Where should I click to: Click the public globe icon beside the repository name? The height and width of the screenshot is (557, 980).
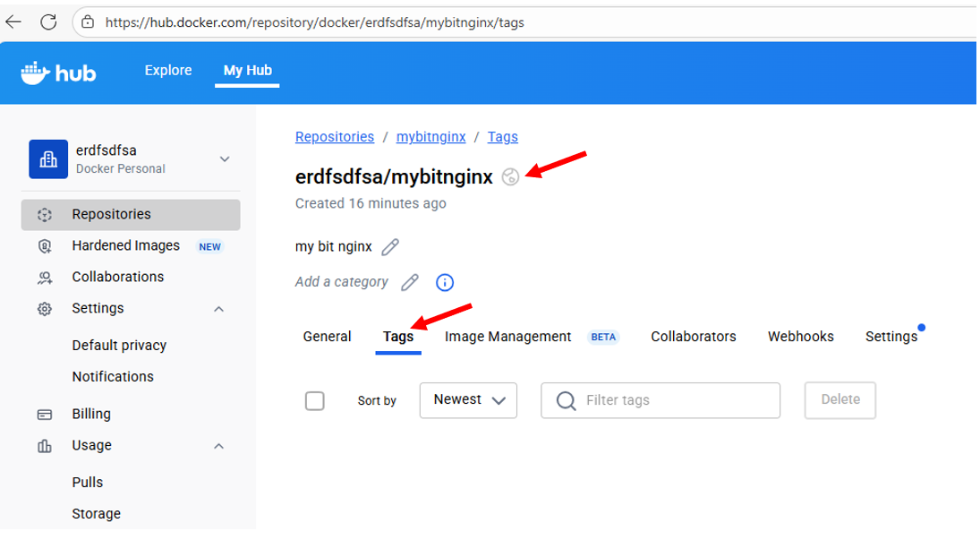pos(510,177)
